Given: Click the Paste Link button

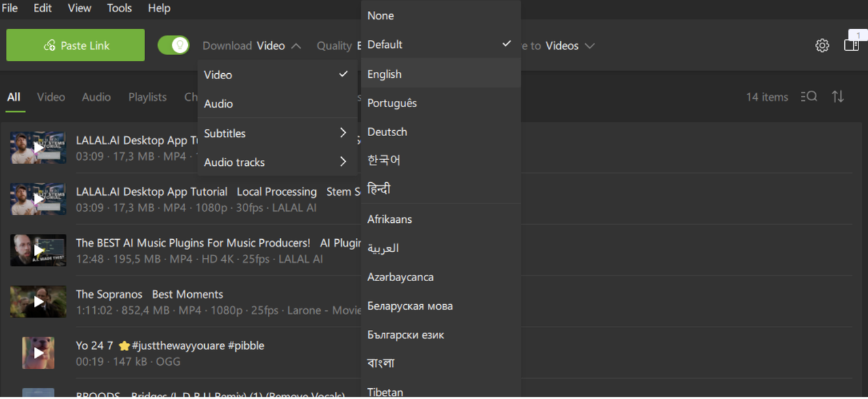Looking at the screenshot, I should [75, 45].
